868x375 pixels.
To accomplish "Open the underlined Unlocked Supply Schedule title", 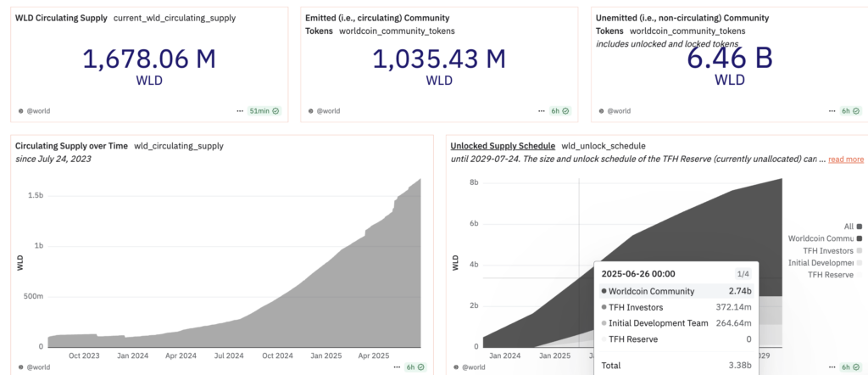I will click(503, 146).
